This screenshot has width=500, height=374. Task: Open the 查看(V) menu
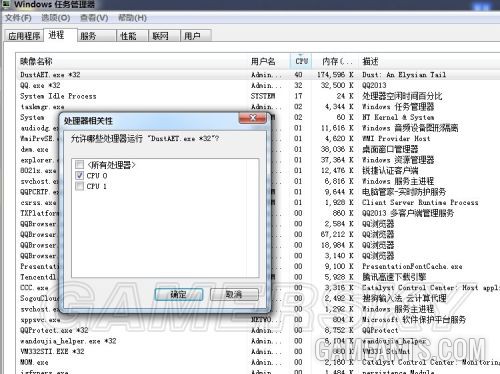94,18
